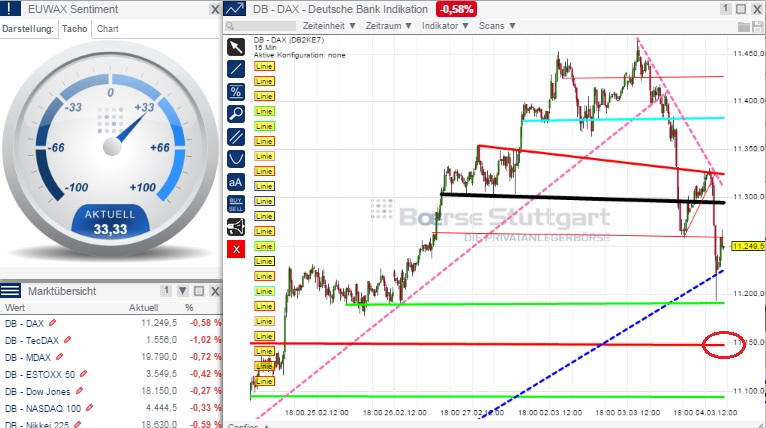The width and height of the screenshot is (766, 428).
Task: Sort by the % column header
Action: 190,308
